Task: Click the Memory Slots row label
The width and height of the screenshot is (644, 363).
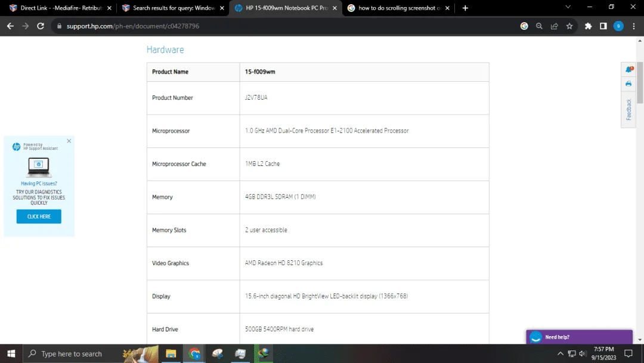Action: (x=169, y=230)
